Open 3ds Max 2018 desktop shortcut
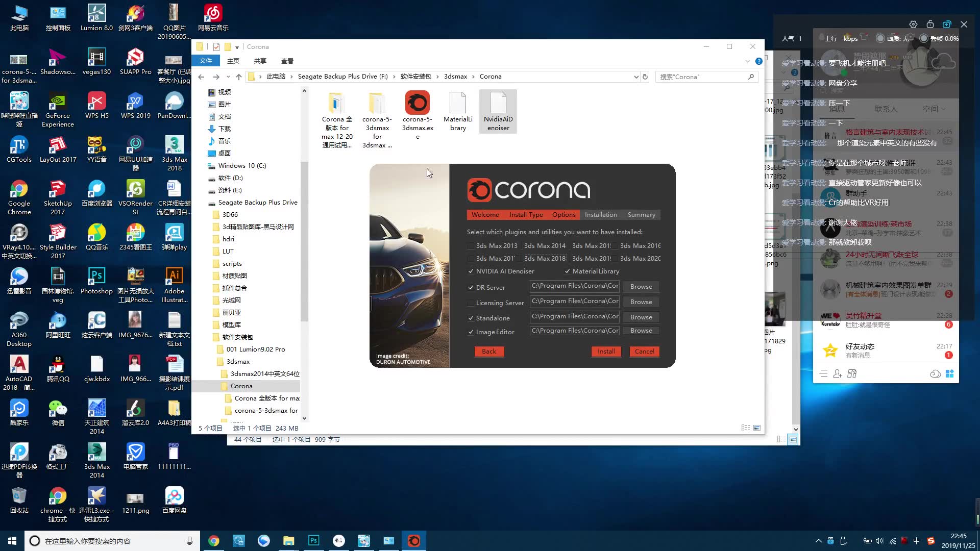 pyautogui.click(x=174, y=153)
